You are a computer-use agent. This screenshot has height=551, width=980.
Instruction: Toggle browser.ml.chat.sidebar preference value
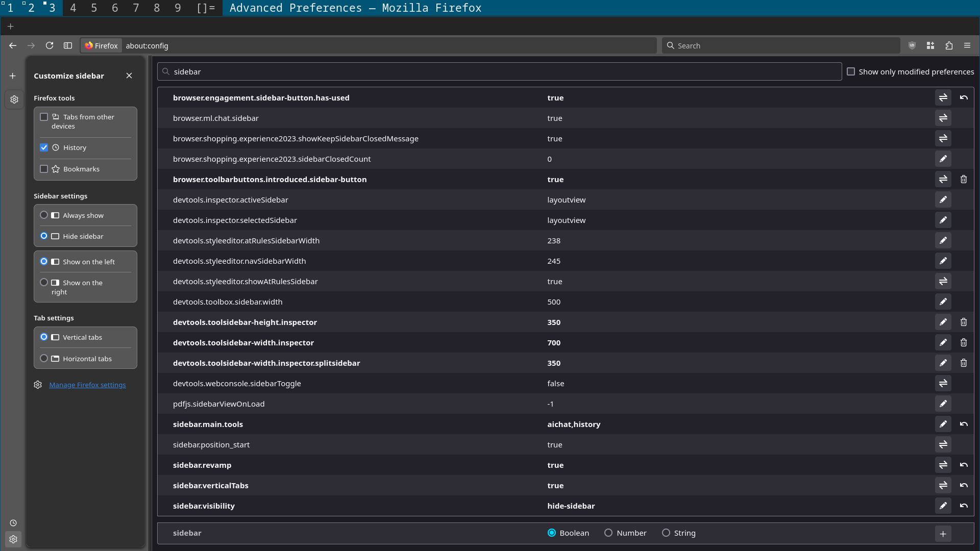943,118
